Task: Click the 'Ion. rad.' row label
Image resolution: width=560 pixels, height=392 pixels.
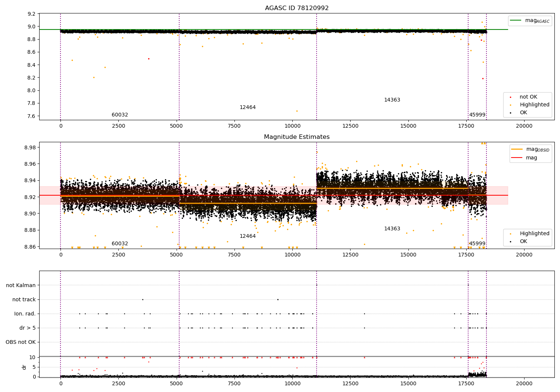Action: (25, 314)
